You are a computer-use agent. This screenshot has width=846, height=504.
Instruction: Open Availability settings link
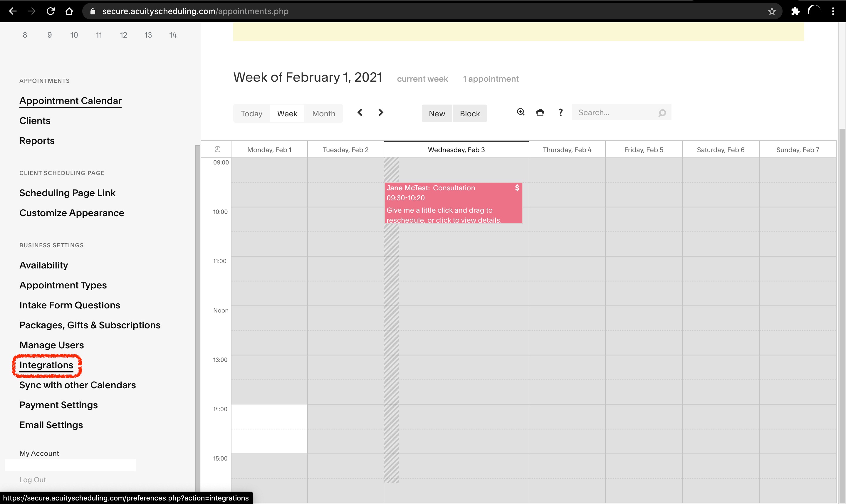click(43, 265)
